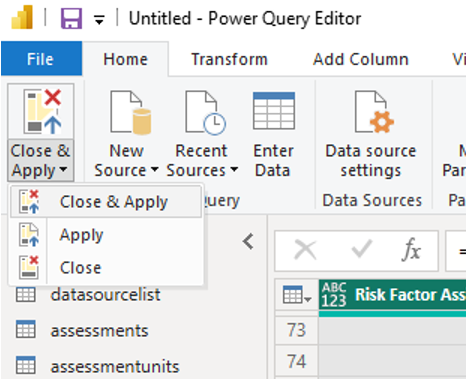Viewport: 466px width, 379px height.
Task: Collapse the Queries pane with chevron
Action: coord(248,241)
